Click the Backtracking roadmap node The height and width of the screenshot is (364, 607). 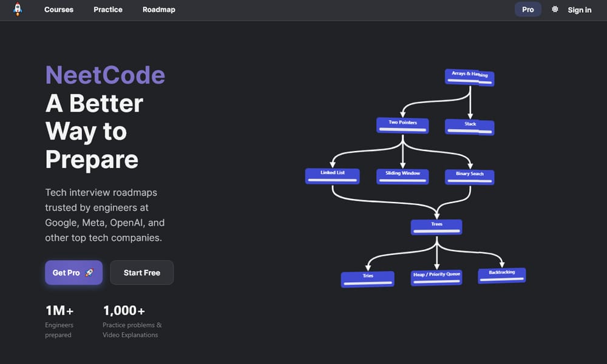coord(502,275)
